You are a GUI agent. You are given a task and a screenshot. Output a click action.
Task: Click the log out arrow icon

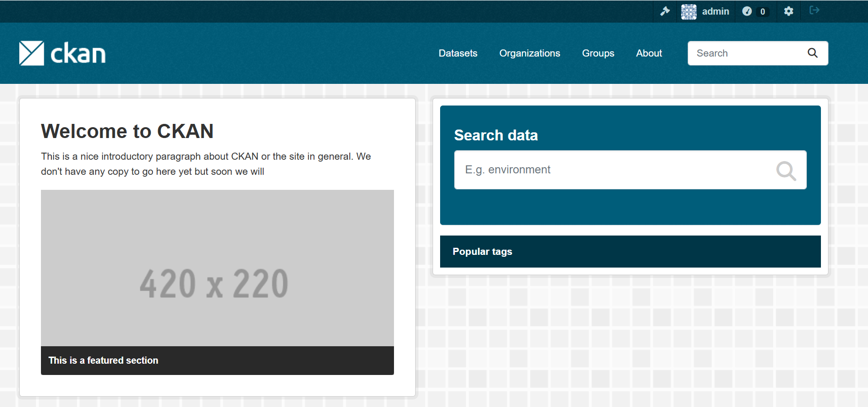[814, 10]
